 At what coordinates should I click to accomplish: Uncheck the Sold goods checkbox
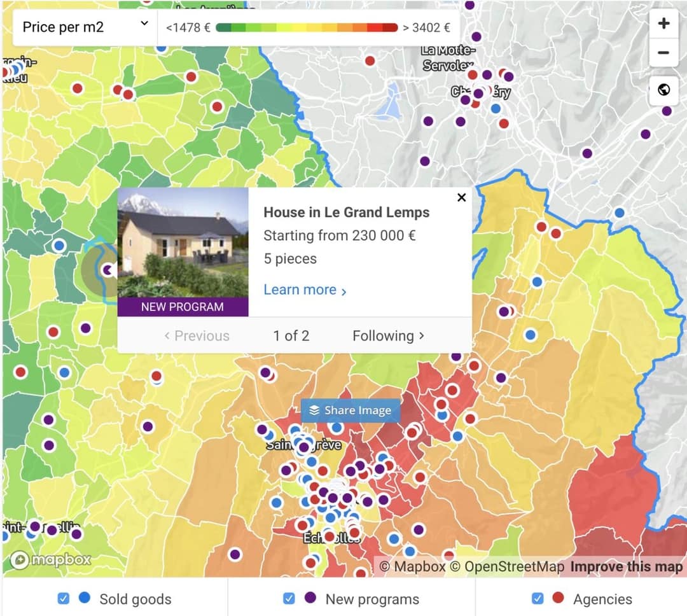pyautogui.click(x=64, y=598)
